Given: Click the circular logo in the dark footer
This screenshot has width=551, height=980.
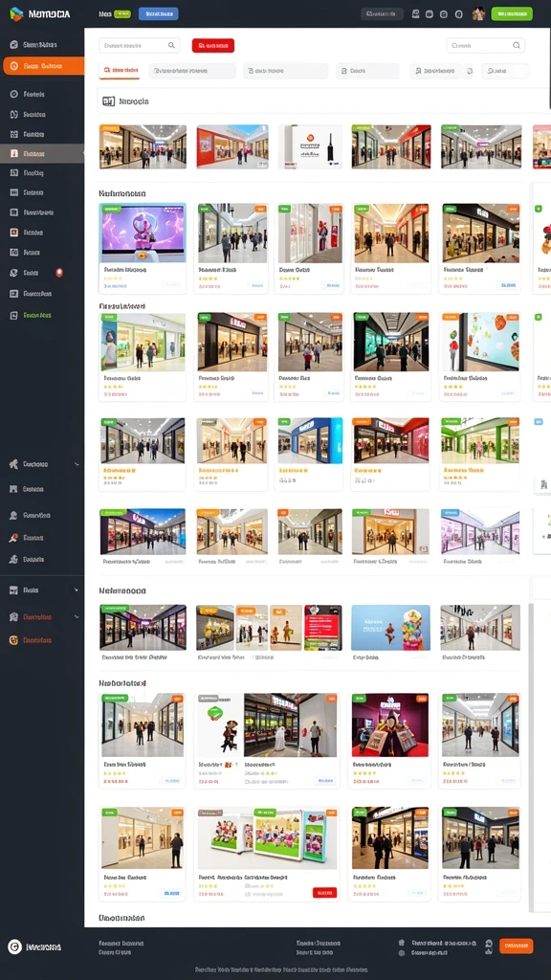Looking at the screenshot, I should click(14, 947).
